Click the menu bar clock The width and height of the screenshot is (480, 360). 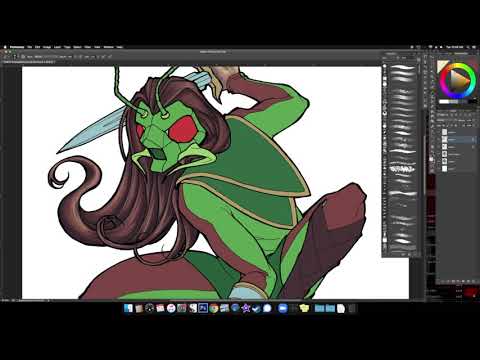456,47
